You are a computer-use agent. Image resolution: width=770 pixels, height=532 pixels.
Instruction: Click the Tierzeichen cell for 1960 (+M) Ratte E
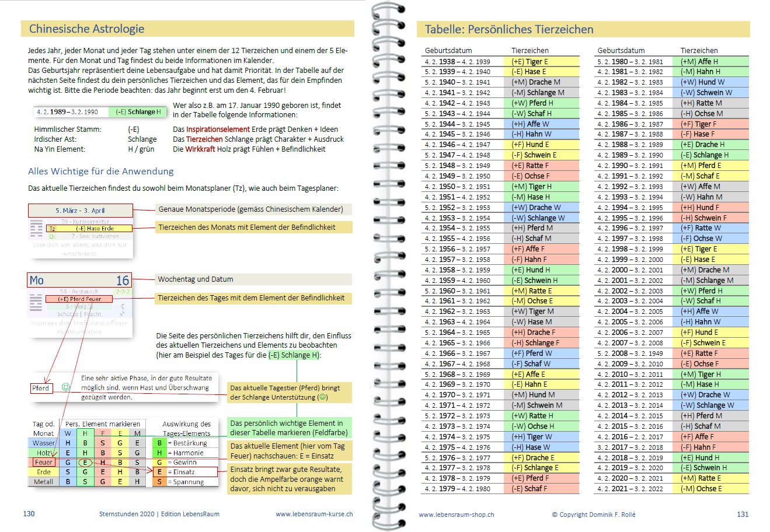click(541, 290)
